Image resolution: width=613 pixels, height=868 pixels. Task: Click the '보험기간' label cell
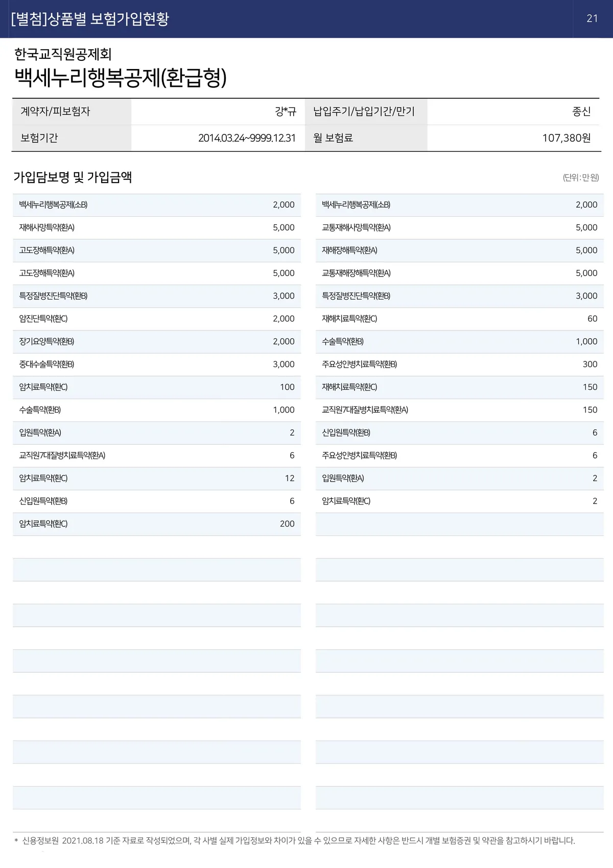[x=72, y=138]
